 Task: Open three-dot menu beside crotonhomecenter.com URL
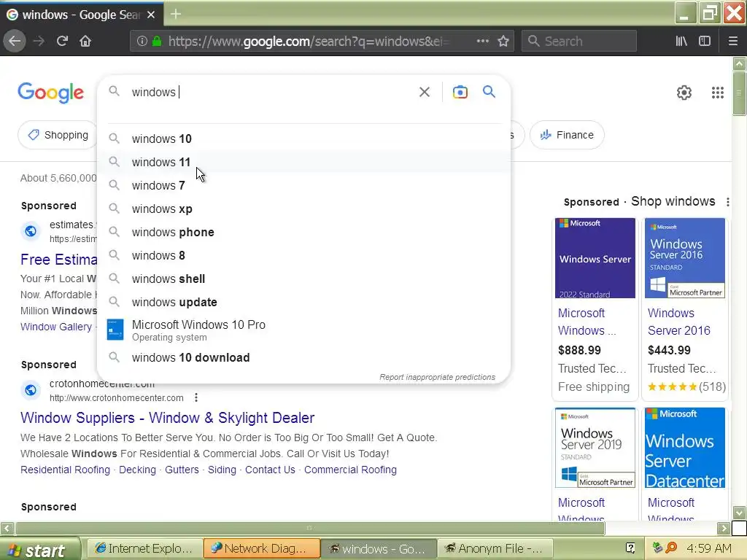pyautogui.click(x=196, y=397)
